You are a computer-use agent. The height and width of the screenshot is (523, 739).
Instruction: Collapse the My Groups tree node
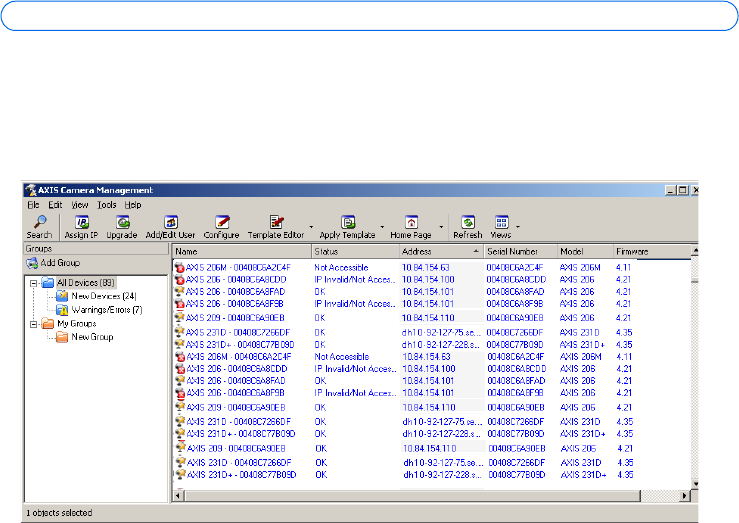(33, 324)
